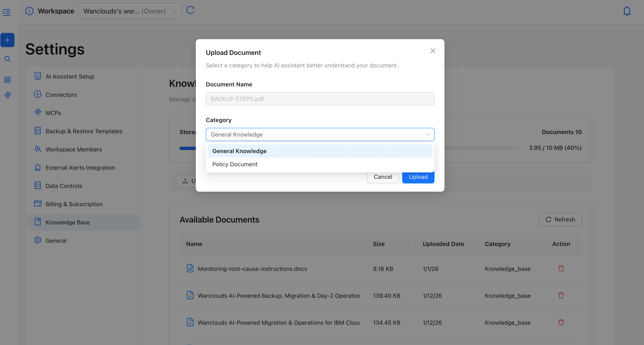Viewport: 644px width, 345px height.
Task: Delete the Wanclouds IBM Cloud document
Action: pos(561,322)
